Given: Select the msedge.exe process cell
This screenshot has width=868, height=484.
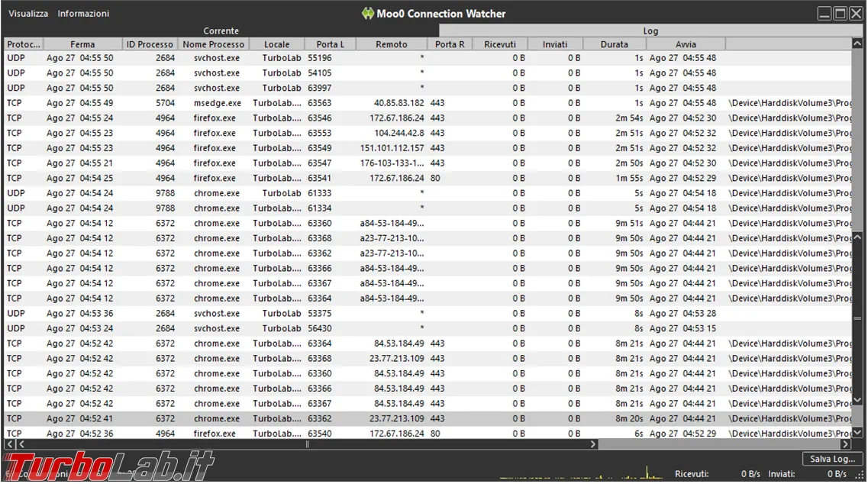Looking at the screenshot, I should 217,103.
